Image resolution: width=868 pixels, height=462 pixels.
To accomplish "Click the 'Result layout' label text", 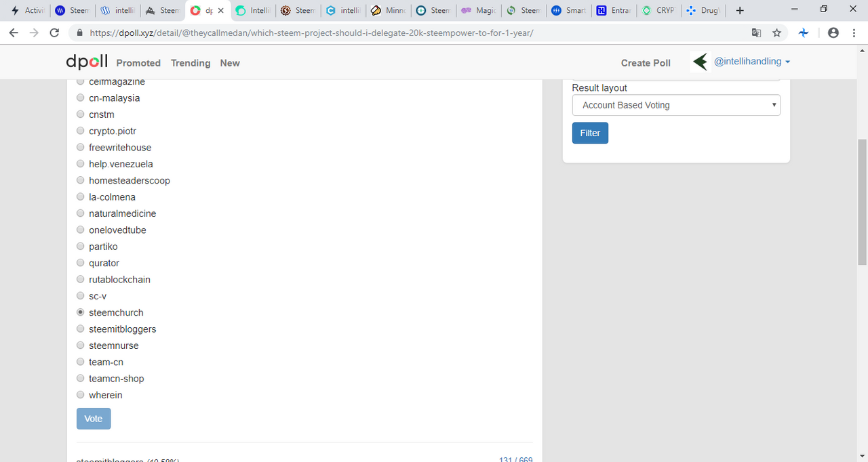I will coord(599,88).
